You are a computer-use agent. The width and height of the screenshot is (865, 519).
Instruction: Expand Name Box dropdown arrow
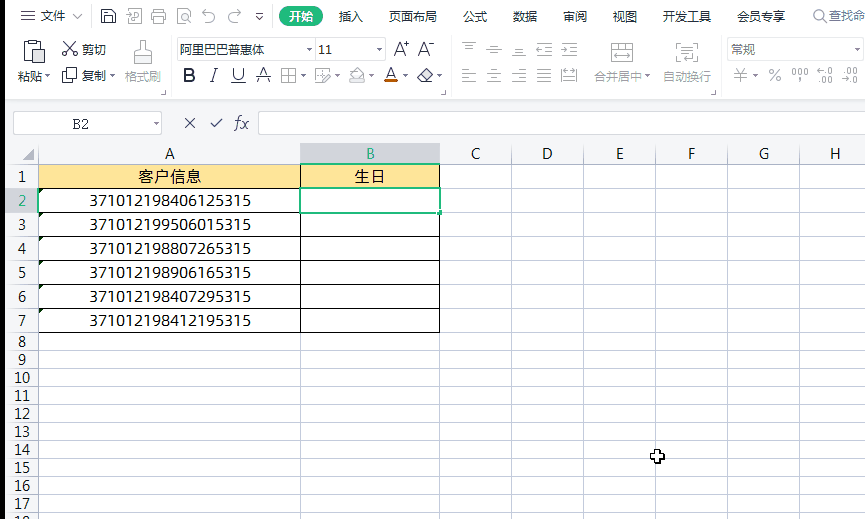point(157,124)
